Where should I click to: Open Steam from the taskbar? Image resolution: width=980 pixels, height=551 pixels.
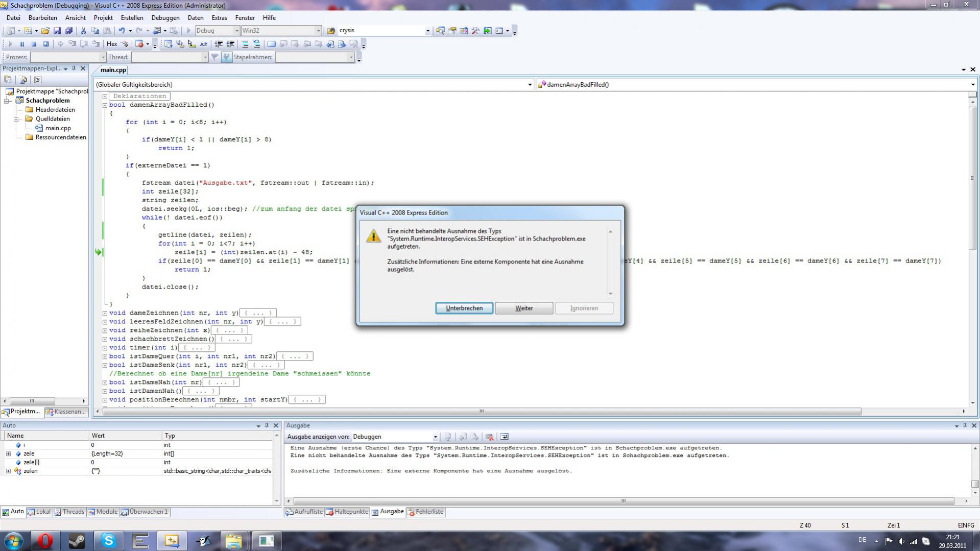77,541
